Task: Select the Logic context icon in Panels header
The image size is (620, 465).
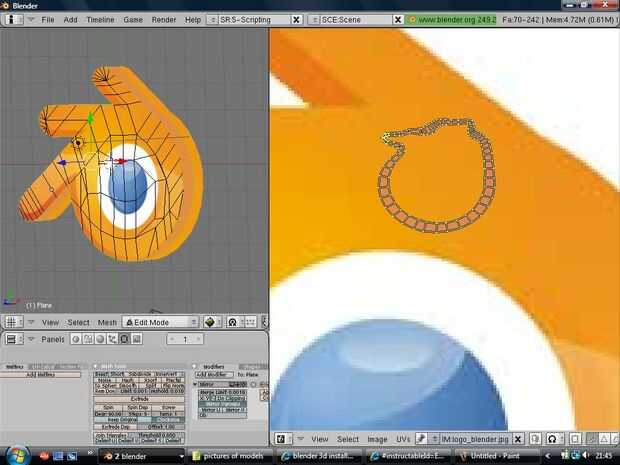Action: pyautogui.click(x=76, y=339)
